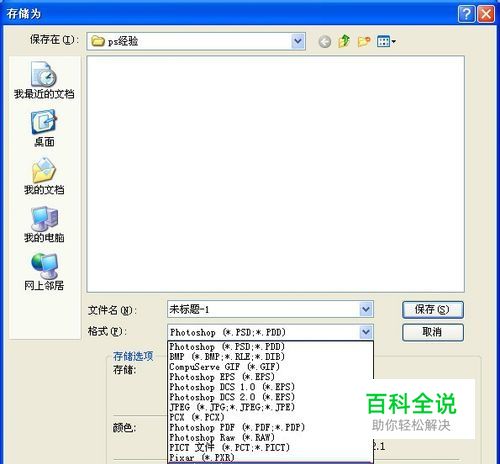Select PICT 文件 (*.PCT;*.PICT) format
Viewport: 500px width, 464px height.
pyautogui.click(x=270, y=447)
